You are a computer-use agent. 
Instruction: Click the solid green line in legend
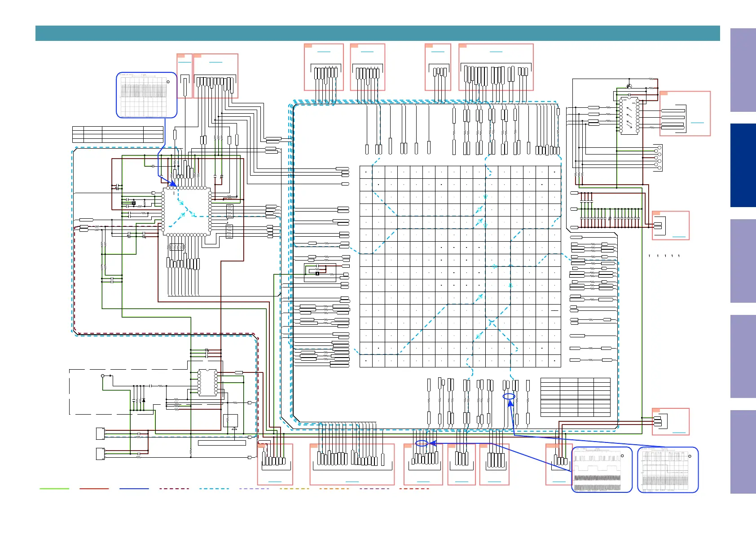tap(54, 488)
